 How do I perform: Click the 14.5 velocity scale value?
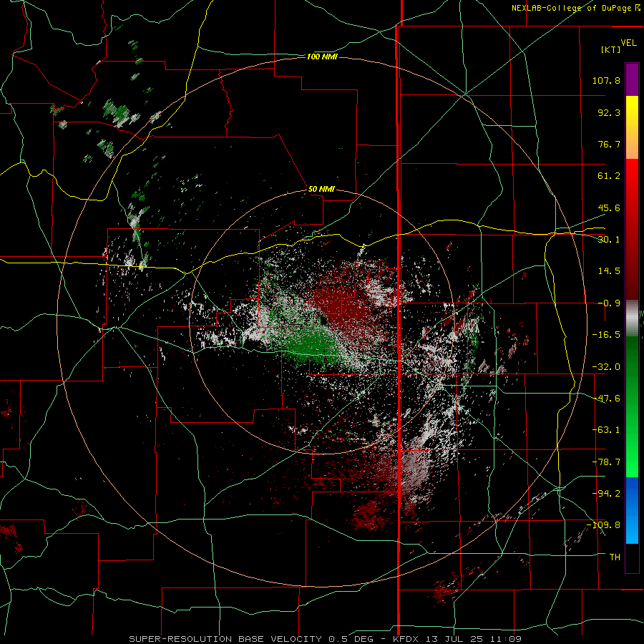609,271
